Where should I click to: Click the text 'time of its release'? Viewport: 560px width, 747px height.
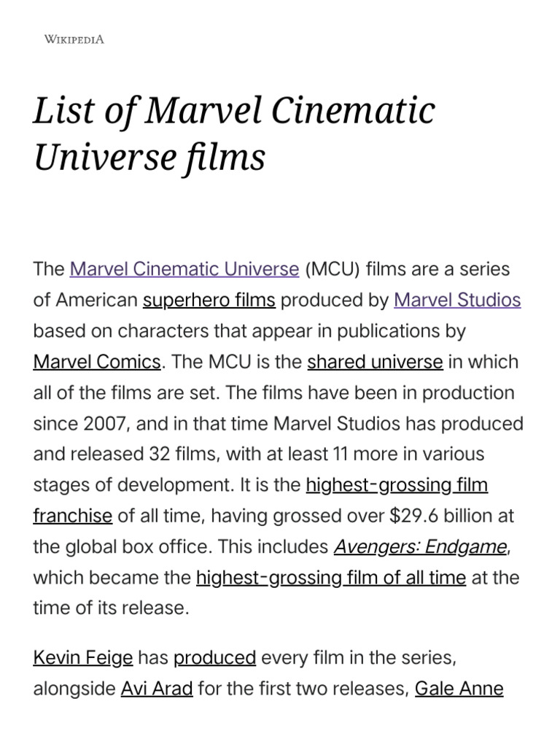[x=111, y=609]
